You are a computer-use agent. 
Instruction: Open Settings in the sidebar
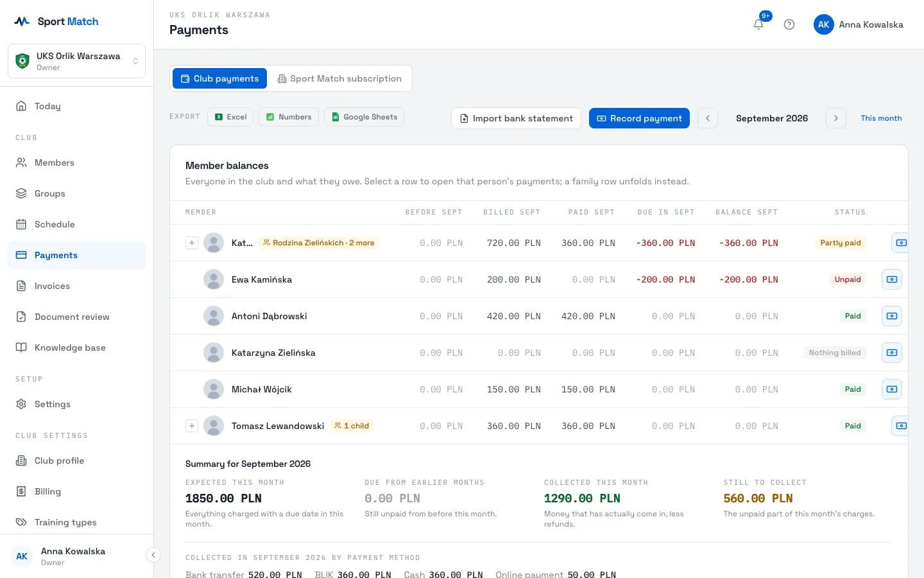(x=76, y=404)
